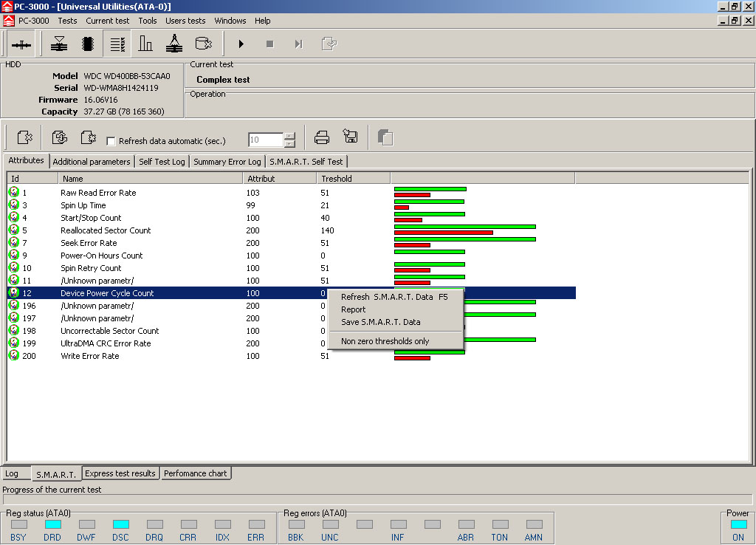Click the floppy disk save icon

coord(351,137)
